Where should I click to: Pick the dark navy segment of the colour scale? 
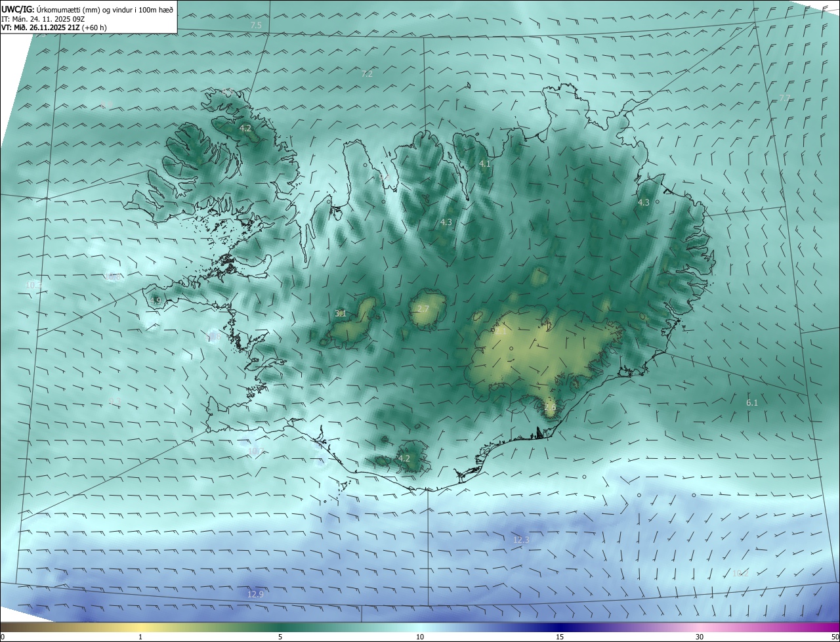[x=560, y=628]
